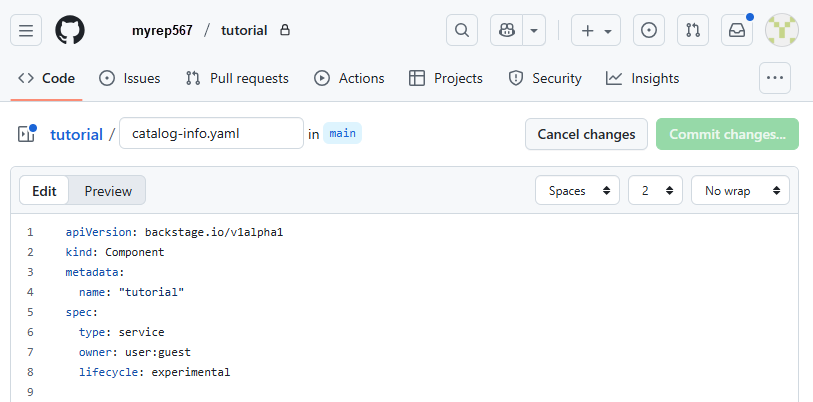Click the main branch label
Screen dimensions: 813x402
pyautogui.click(x=342, y=133)
